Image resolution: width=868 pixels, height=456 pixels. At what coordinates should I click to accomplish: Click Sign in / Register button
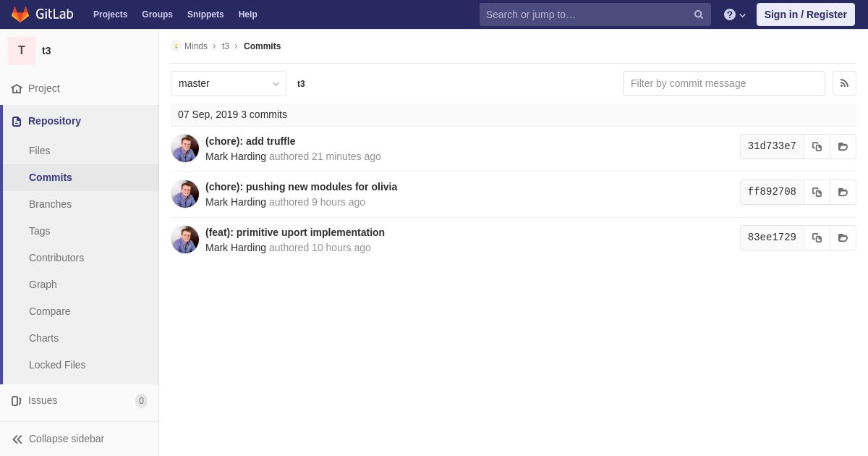pyautogui.click(x=806, y=14)
